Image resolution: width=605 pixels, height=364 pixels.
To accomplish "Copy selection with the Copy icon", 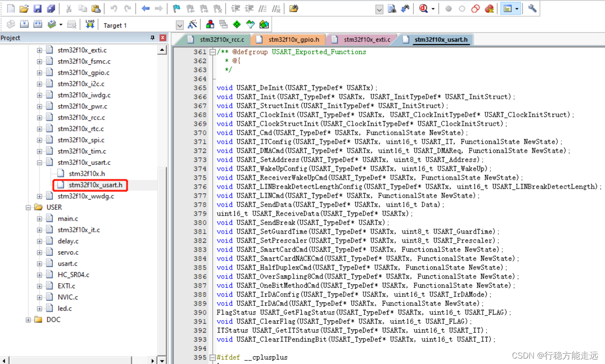I will 82,9.
